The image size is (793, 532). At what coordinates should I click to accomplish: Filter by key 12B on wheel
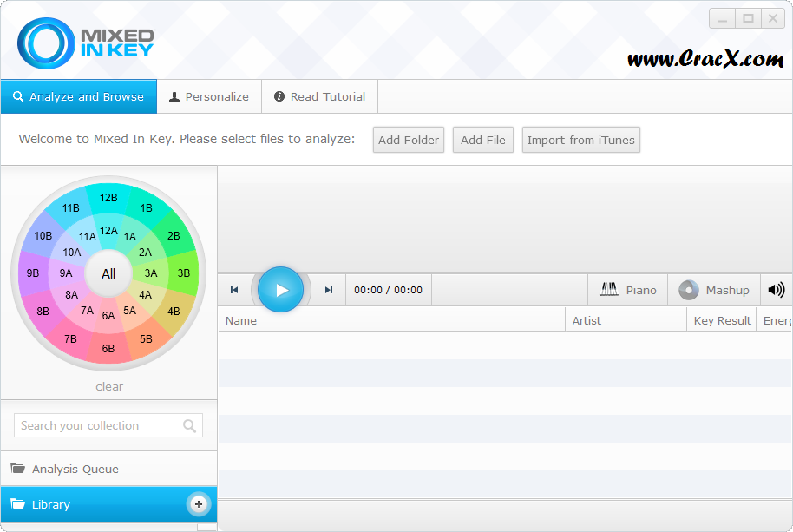coord(108,198)
